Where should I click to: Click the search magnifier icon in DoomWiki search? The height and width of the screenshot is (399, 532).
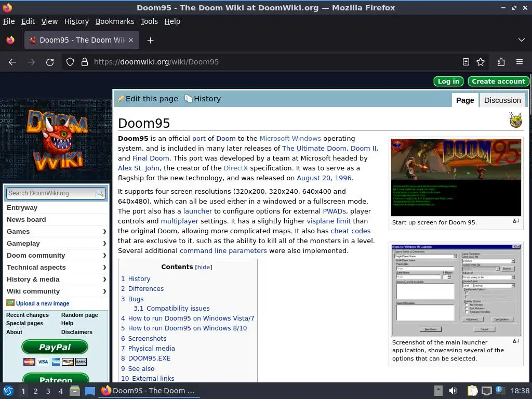click(x=100, y=193)
